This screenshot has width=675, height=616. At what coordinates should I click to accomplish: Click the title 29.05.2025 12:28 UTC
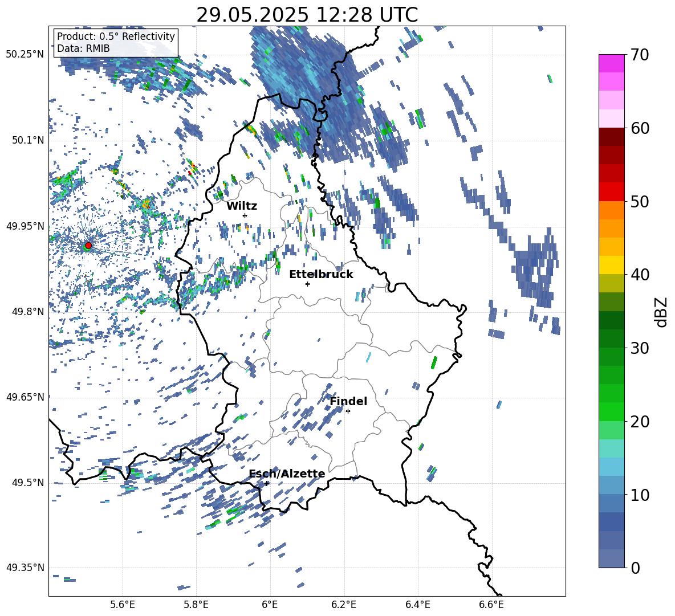point(307,15)
